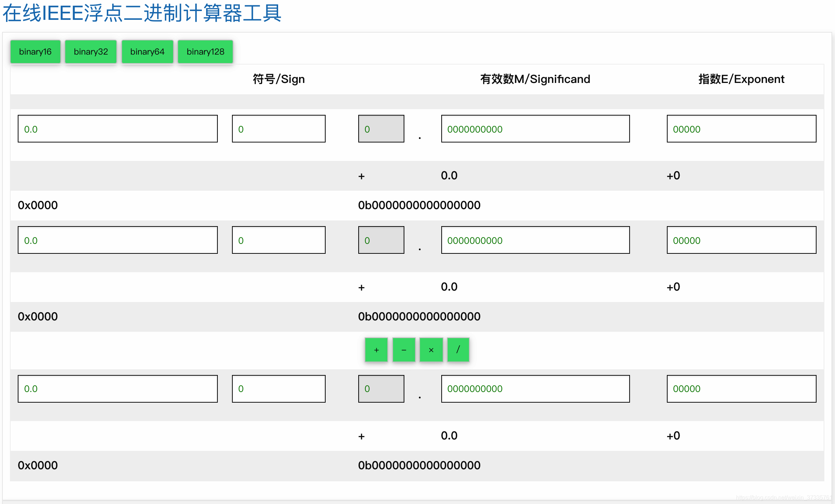This screenshot has height=504, width=835.
Task: Click the result decimal value field
Action: coord(117,388)
